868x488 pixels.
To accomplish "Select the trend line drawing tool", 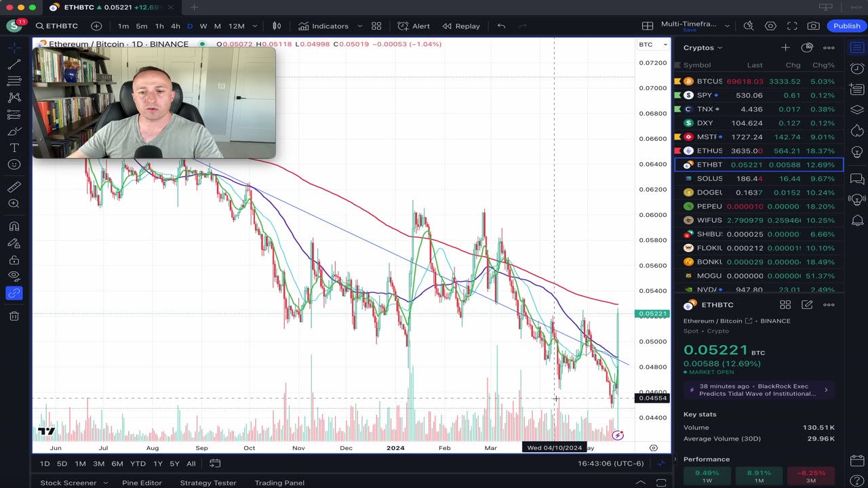I will click(x=14, y=64).
